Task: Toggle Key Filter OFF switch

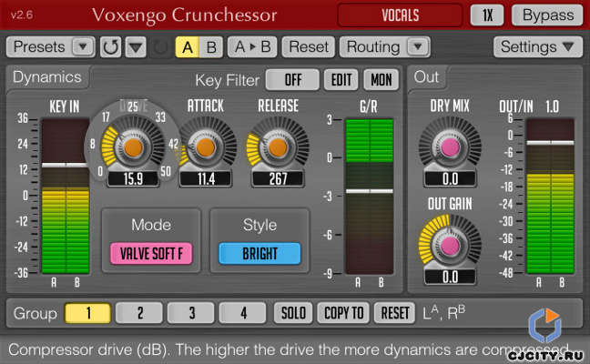Action: [x=292, y=80]
